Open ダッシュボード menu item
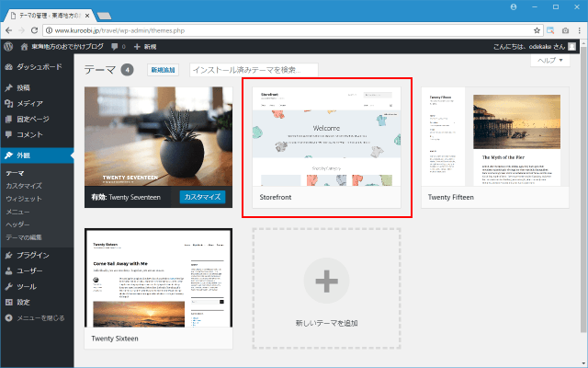 pyautogui.click(x=37, y=67)
